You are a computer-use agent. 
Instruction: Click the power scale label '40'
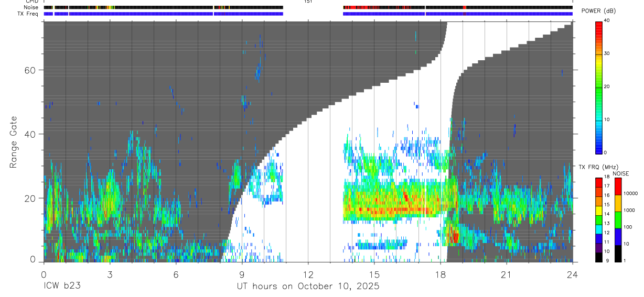click(x=607, y=21)
